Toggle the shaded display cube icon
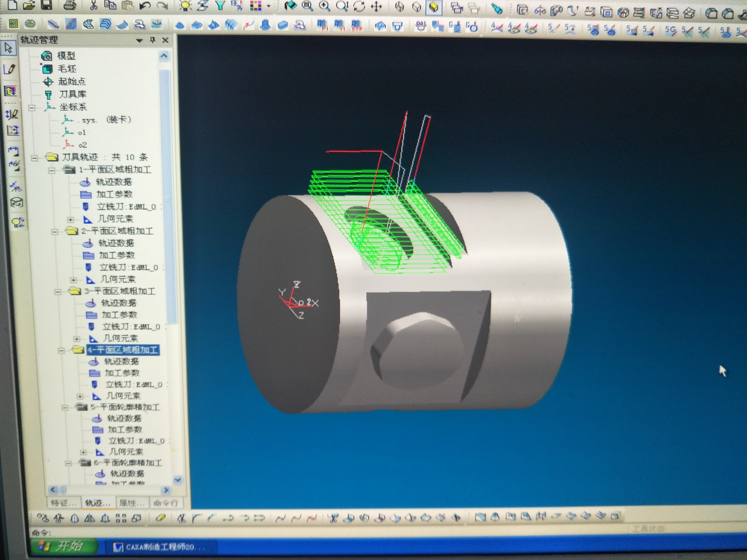 tap(434, 7)
